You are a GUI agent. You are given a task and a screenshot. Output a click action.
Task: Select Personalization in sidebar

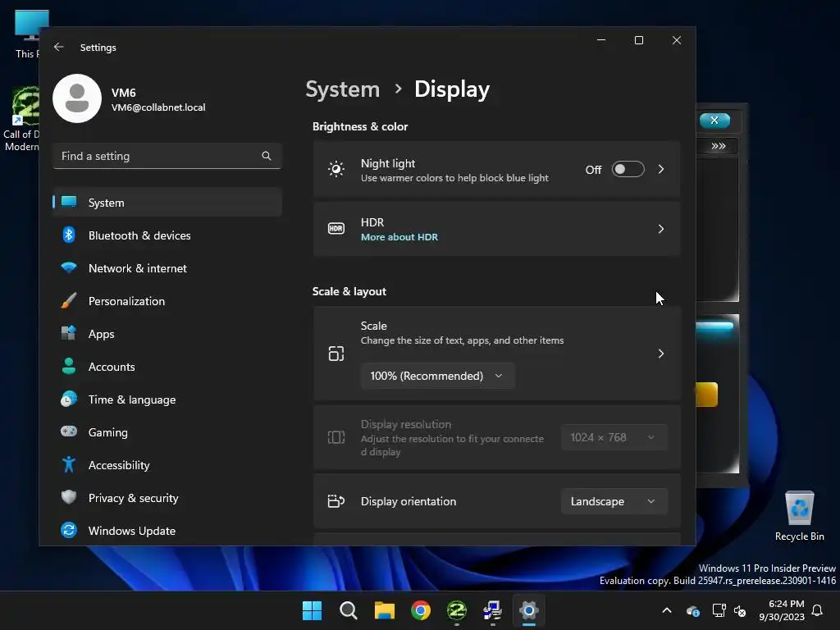167,300
